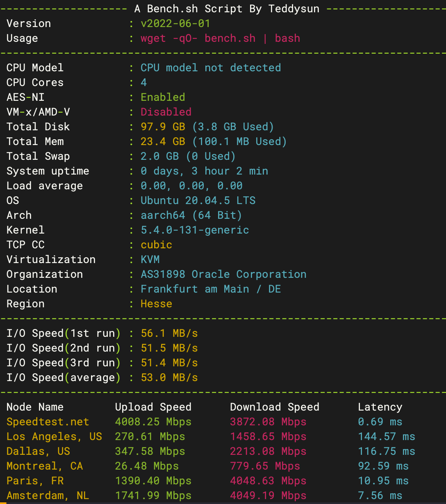This screenshot has height=504, width=446.
Task: Click Amsterdam latency value 7.56 ms
Action: tap(380, 495)
